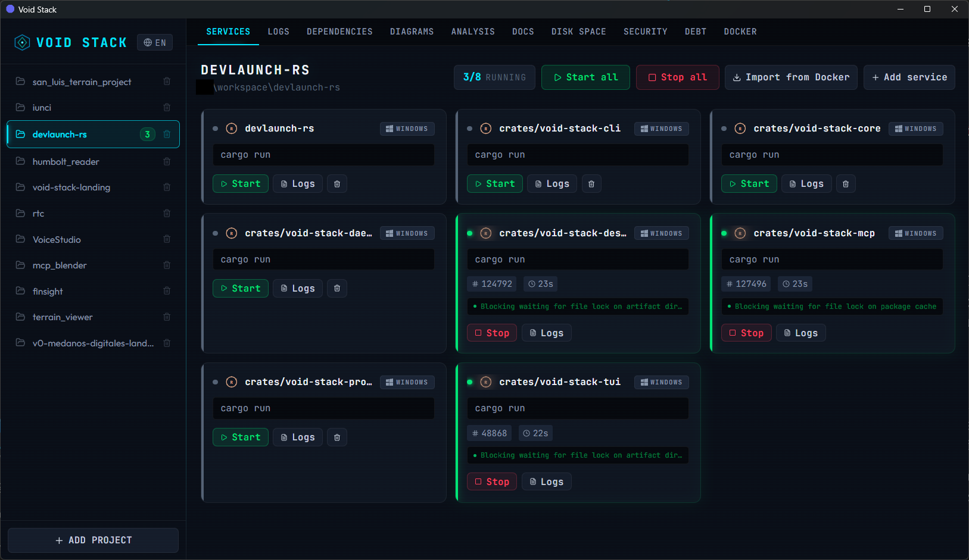
Task: Click the 3/8 RUNNING status indicator
Action: coord(494,77)
